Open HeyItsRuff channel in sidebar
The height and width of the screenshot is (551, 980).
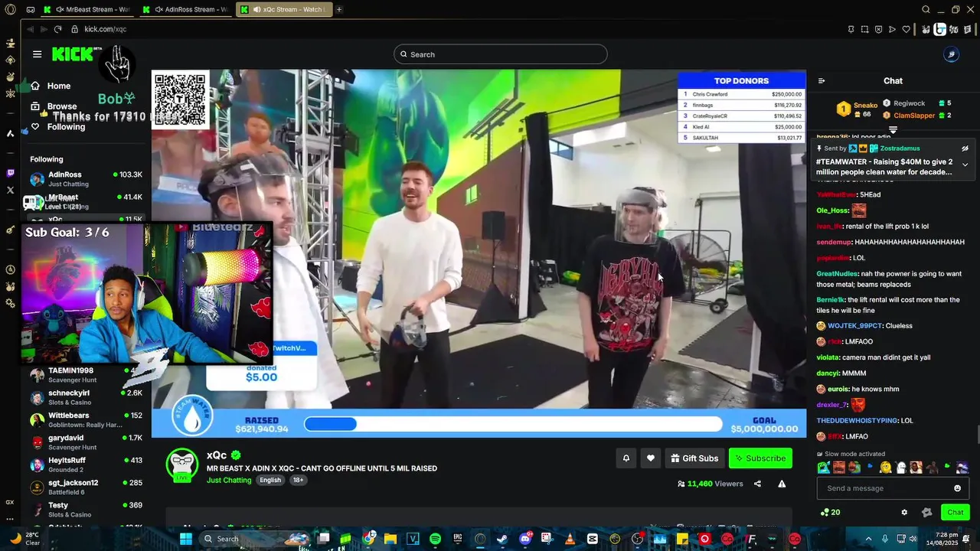(86, 465)
